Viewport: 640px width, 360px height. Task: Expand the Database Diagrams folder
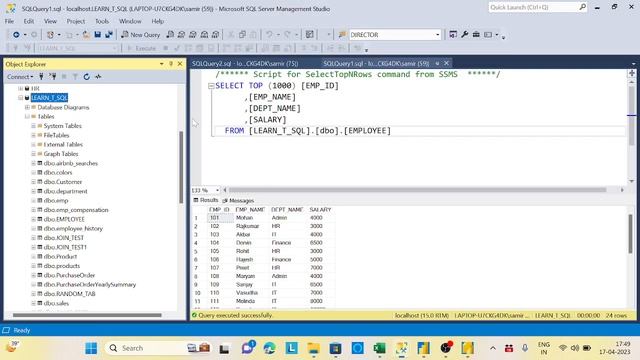tap(27, 107)
